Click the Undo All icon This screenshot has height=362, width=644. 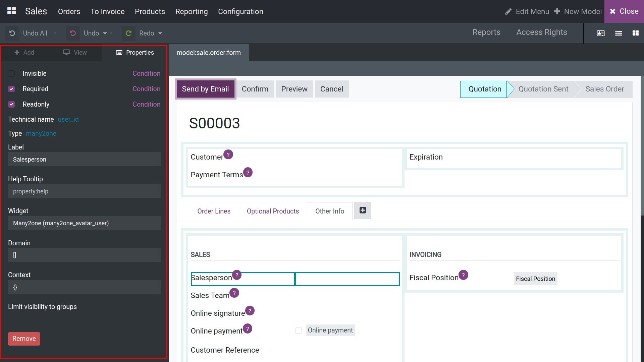pyautogui.click(x=12, y=33)
